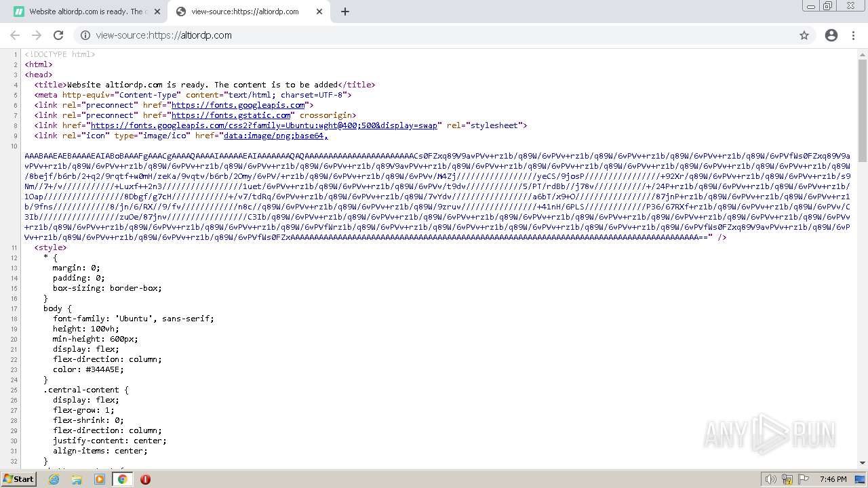
Task: Click the '<!DOCTYPE html>' line
Action: pos(60,54)
